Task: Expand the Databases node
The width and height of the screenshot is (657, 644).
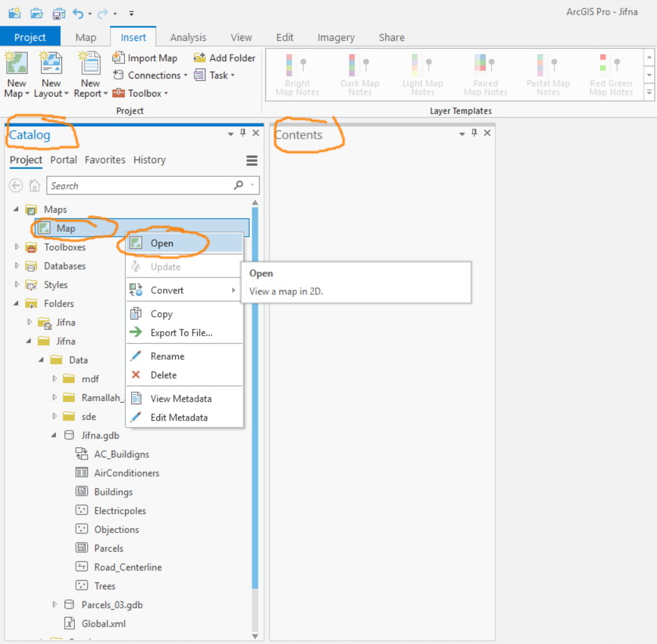Action: pyautogui.click(x=17, y=266)
